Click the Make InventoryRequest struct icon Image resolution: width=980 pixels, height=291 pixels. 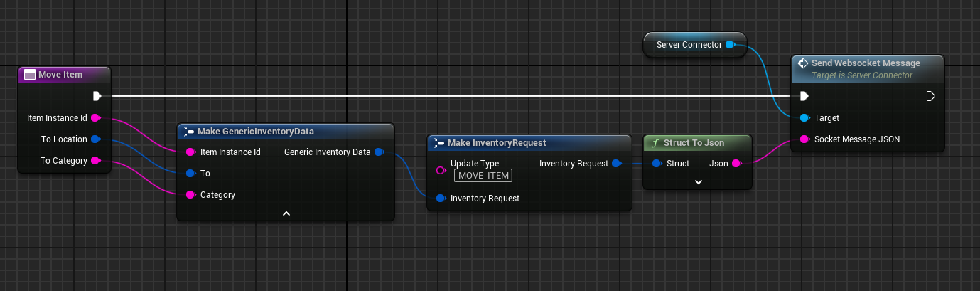pos(439,143)
